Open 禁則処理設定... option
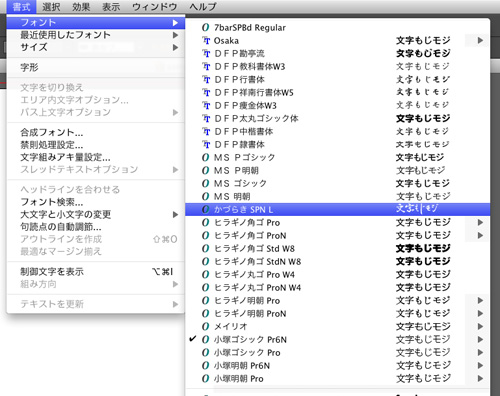The image size is (500, 396). tap(96, 145)
